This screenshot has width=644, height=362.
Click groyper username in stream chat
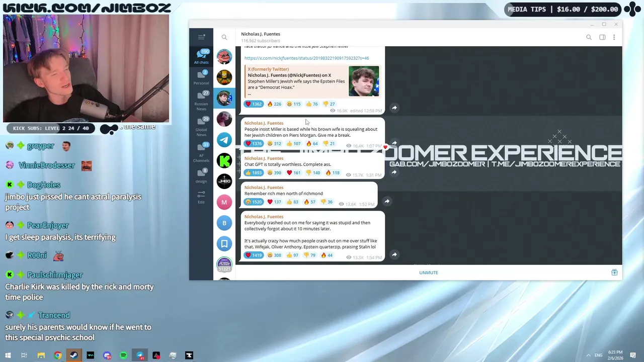[40, 146]
